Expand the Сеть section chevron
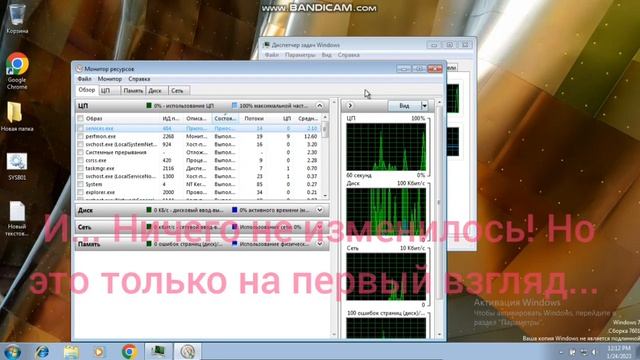This screenshot has height=360, width=640. tap(320, 227)
